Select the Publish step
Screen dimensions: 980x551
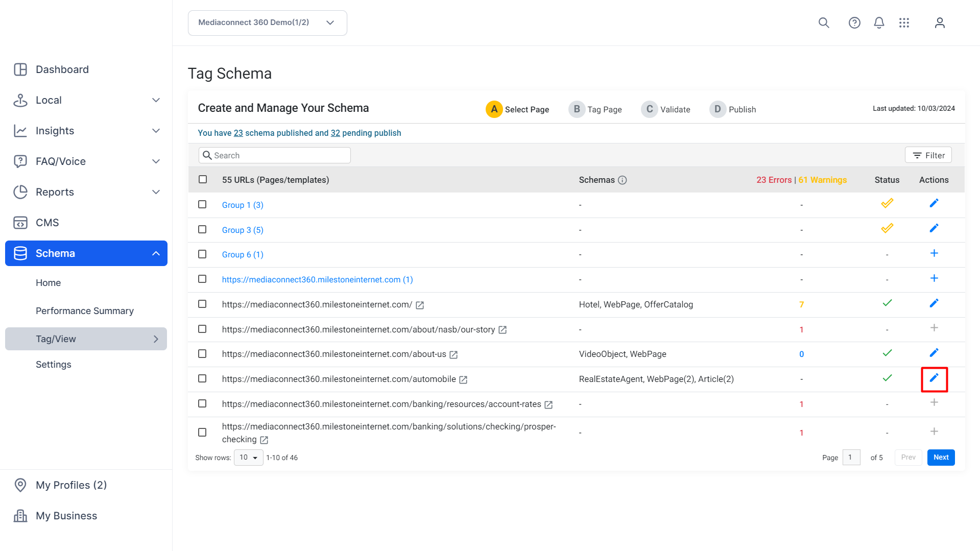tap(733, 109)
